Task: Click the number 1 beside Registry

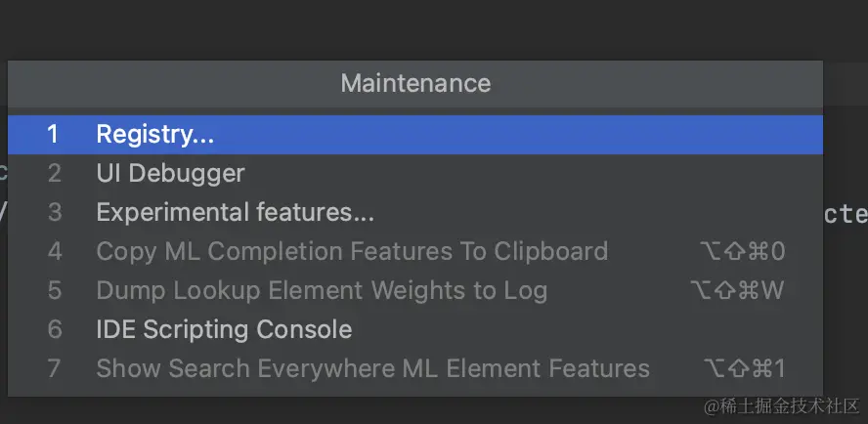Action: (54, 135)
